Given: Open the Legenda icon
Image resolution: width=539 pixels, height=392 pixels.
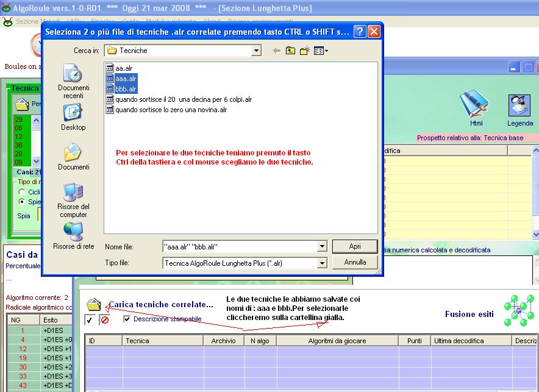Looking at the screenshot, I should click(x=519, y=106).
